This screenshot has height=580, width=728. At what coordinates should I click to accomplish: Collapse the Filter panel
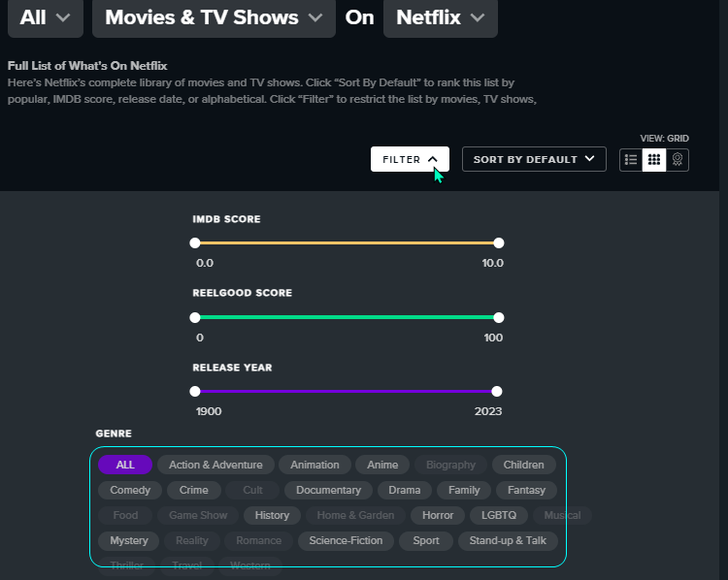coord(410,159)
